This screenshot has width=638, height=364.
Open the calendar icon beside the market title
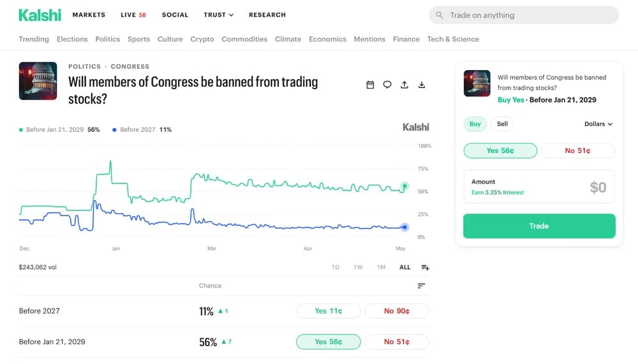370,85
